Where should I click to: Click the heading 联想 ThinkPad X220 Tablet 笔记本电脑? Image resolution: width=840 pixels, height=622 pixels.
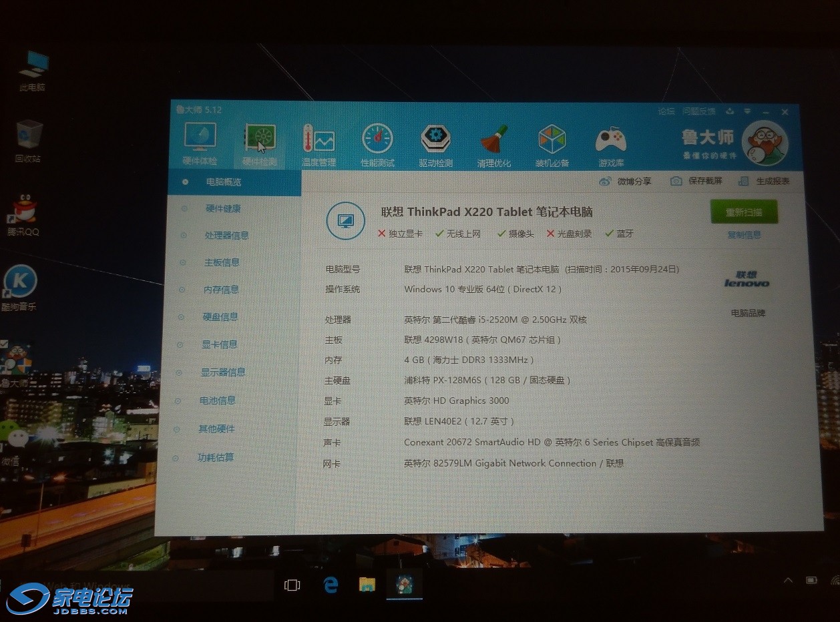[487, 212]
